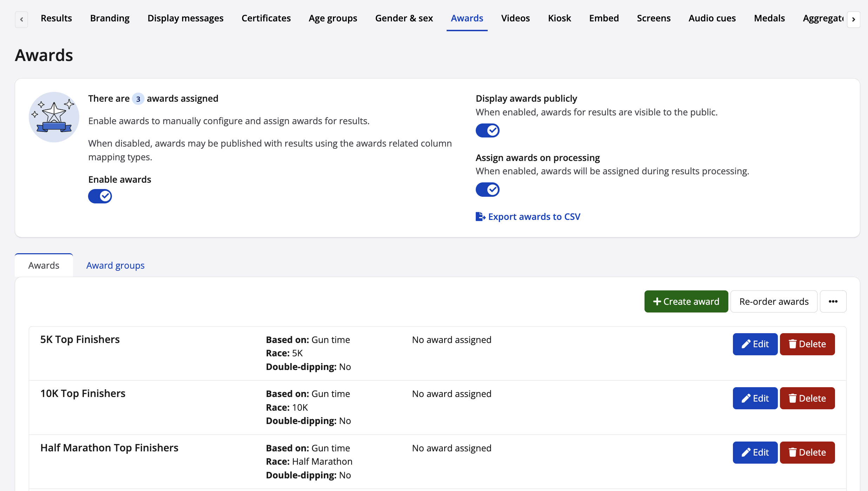Image resolution: width=868 pixels, height=491 pixels.
Task: Click Export awards to CSV link
Action: coord(534,217)
